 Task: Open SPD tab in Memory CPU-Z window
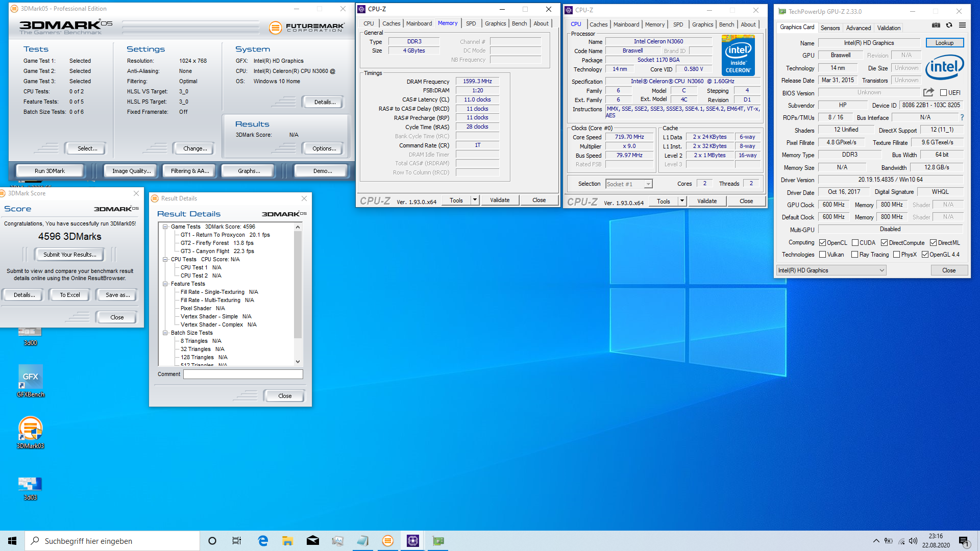(x=471, y=23)
